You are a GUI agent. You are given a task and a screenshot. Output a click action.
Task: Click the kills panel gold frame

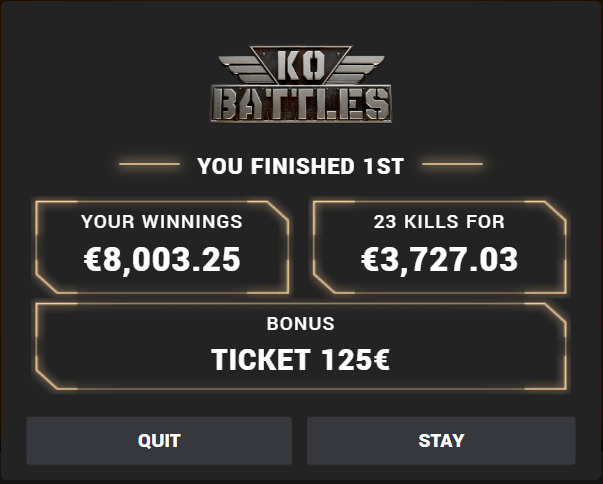click(440, 247)
